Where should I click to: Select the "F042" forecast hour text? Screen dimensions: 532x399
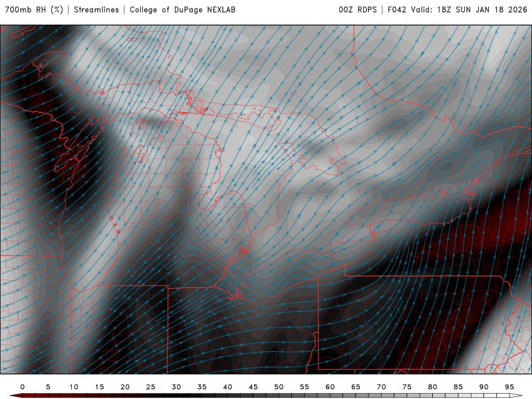(x=396, y=10)
